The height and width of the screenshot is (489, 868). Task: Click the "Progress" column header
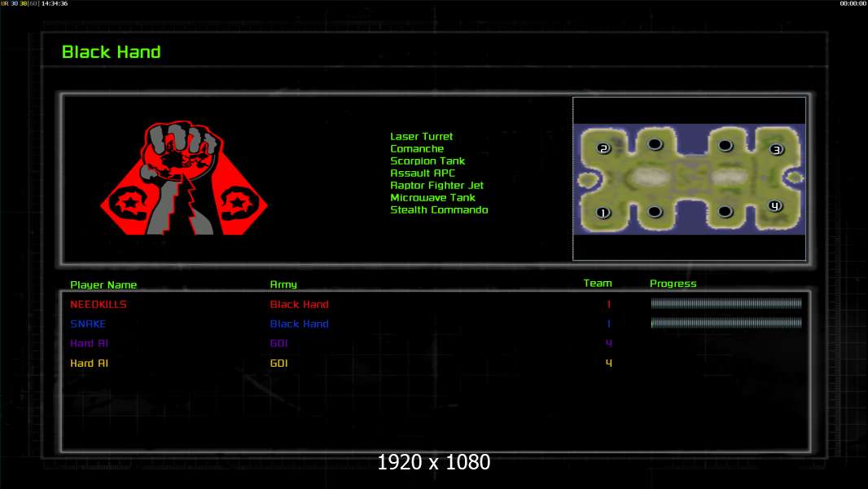[673, 284]
